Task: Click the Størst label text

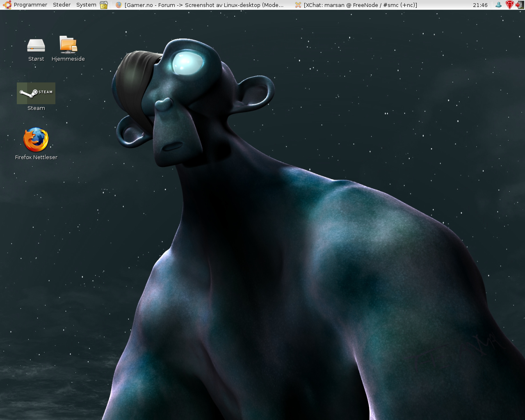Action: pos(36,59)
